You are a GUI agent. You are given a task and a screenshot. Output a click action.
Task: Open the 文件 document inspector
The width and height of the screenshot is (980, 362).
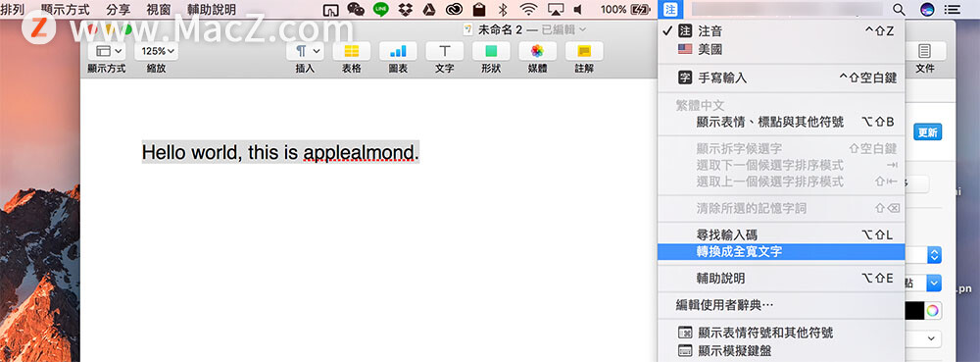point(924,51)
